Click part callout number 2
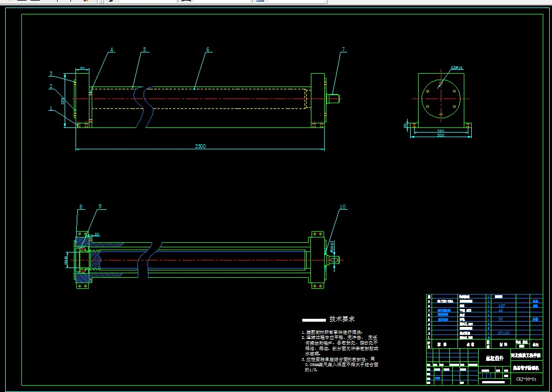Screen dimensions: 552x392 pyautogui.click(x=51, y=86)
